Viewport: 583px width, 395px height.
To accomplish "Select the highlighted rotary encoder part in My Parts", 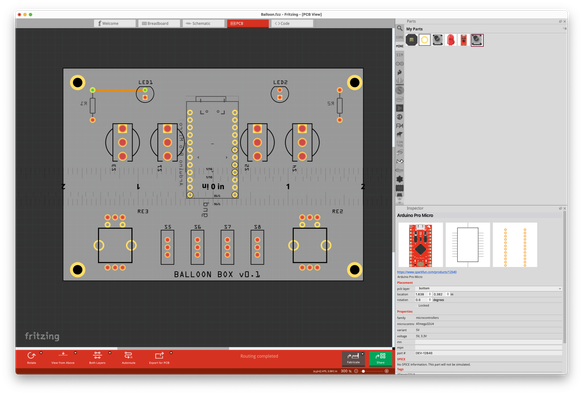I will pyautogui.click(x=477, y=40).
